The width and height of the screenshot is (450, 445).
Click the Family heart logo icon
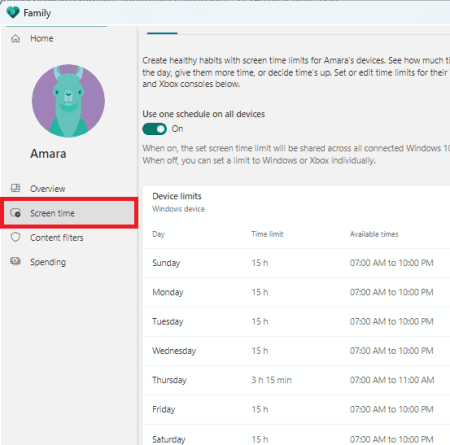click(x=13, y=12)
